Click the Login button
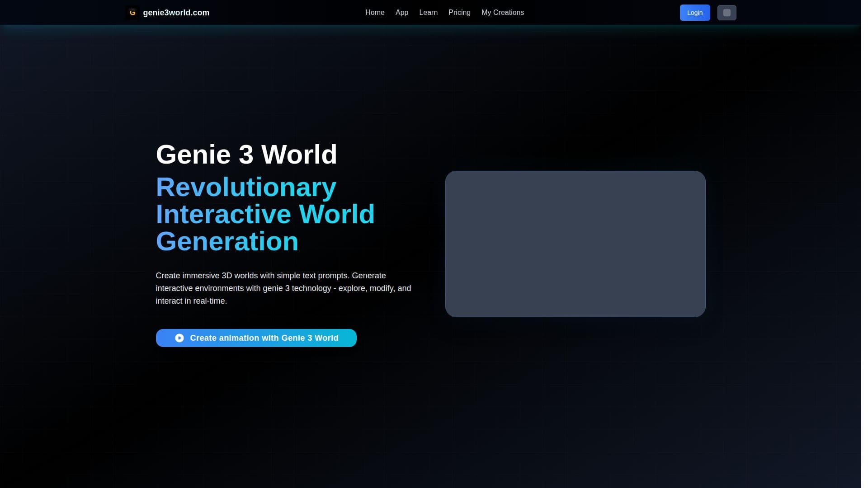This screenshot has height=488, width=868. click(x=695, y=13)
